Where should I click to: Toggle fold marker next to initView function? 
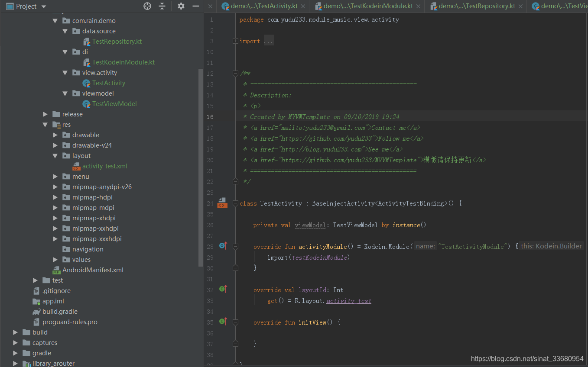(235, 322)
